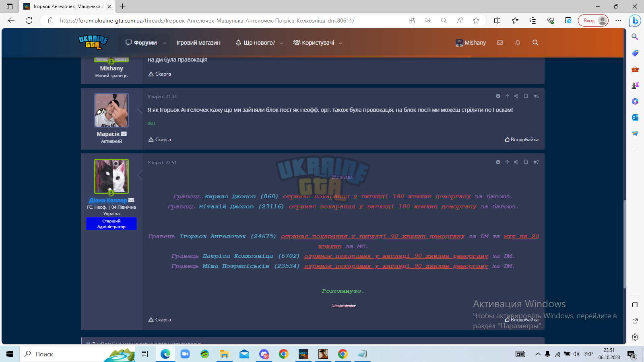Jump up arrow on post #6
Viewport: 644px width, 362px height.
pos(507,96)
